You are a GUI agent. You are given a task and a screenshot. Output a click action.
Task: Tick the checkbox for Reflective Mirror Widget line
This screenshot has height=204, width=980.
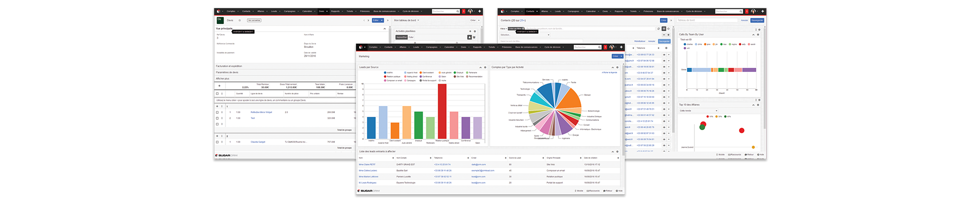217,112
